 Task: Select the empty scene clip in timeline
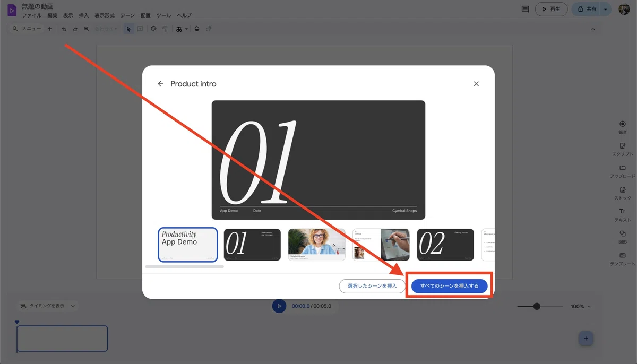point(62,339)
